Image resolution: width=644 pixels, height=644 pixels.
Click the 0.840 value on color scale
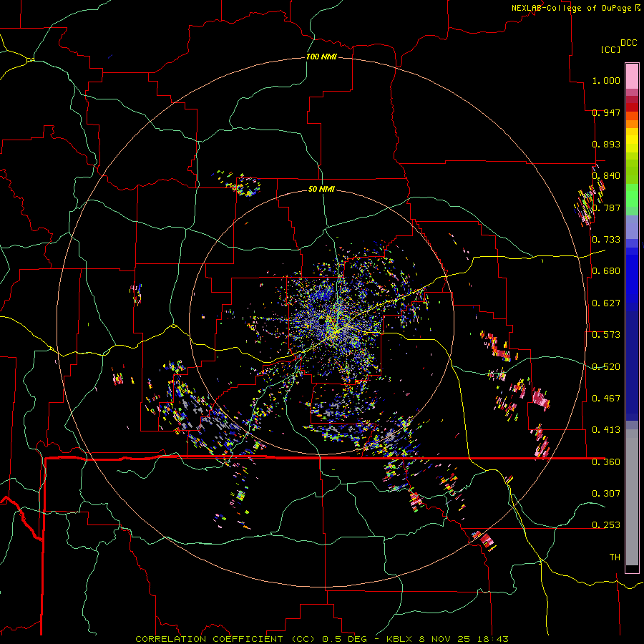tap(606, 176)
